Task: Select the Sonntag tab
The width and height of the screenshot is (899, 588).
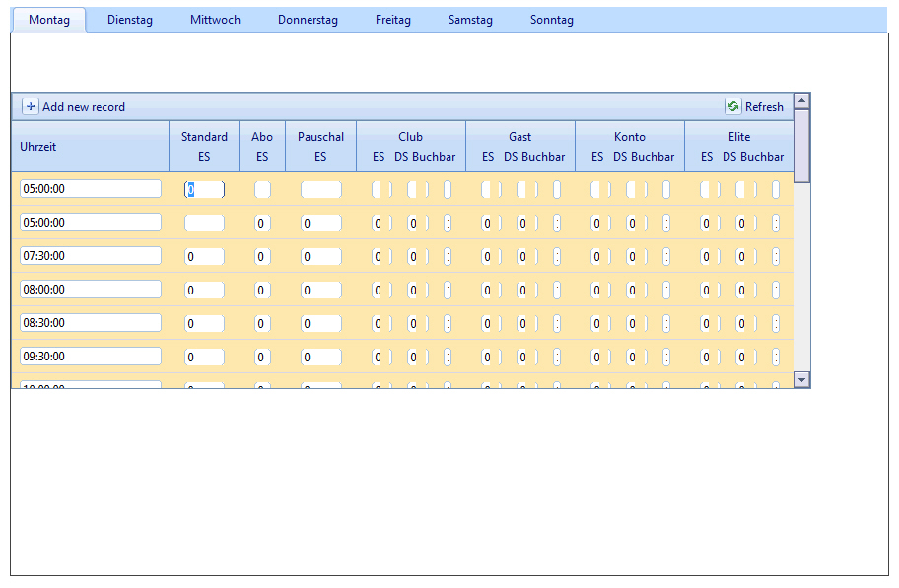Action: point(552,20)
